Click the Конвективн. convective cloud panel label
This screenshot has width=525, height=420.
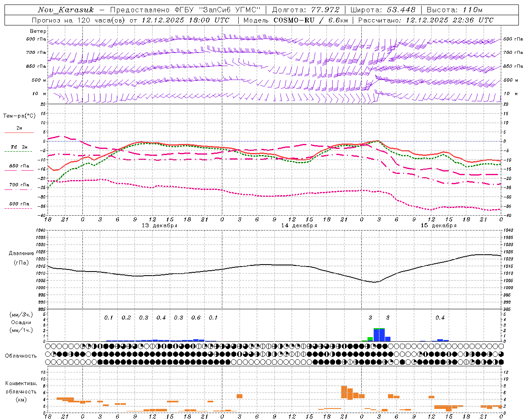[x=21, y=383]
